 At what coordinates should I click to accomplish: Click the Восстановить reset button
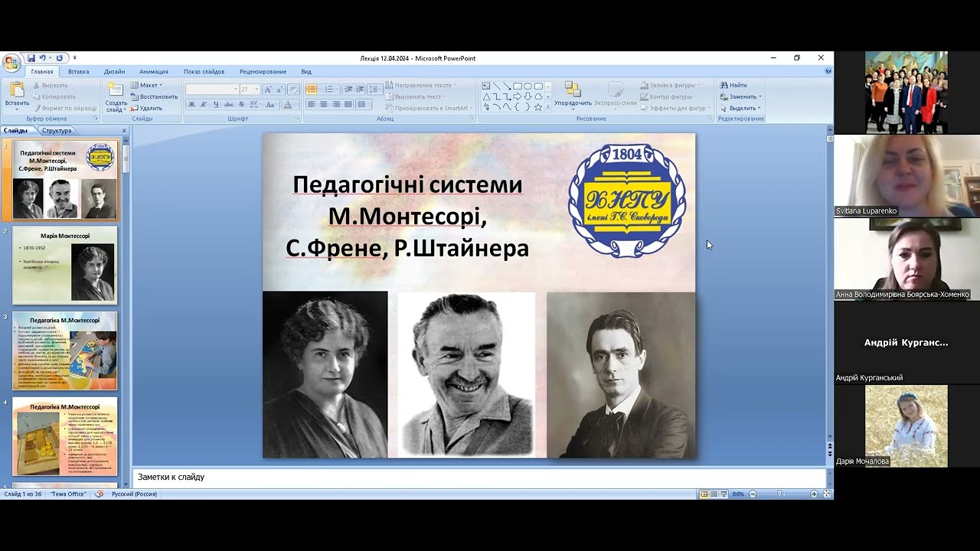[x=153, y=96]
